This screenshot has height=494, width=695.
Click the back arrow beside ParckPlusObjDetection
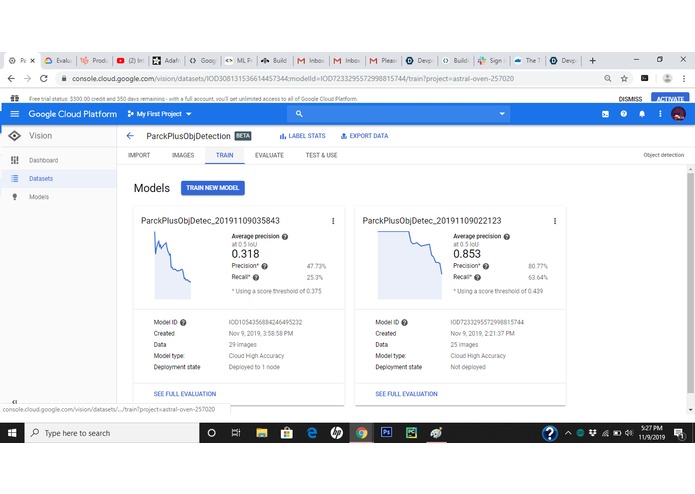pos(130,136)
